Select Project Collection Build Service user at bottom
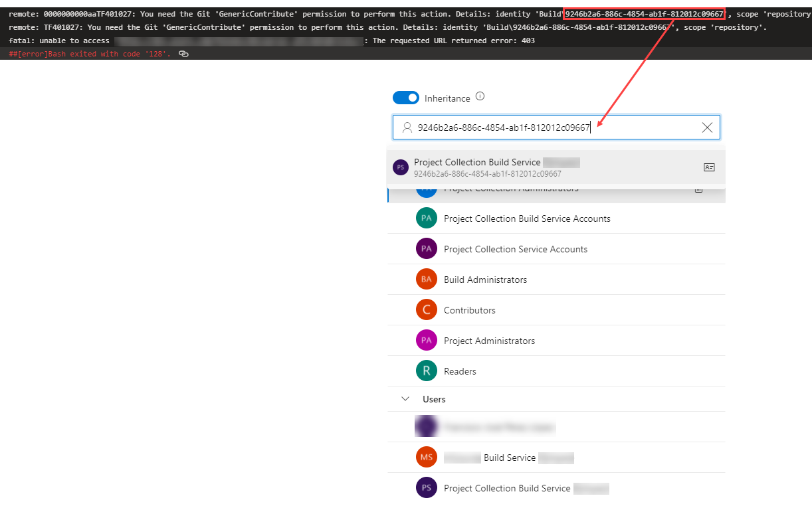The image size is (812, 510). (x=556, y=488)
